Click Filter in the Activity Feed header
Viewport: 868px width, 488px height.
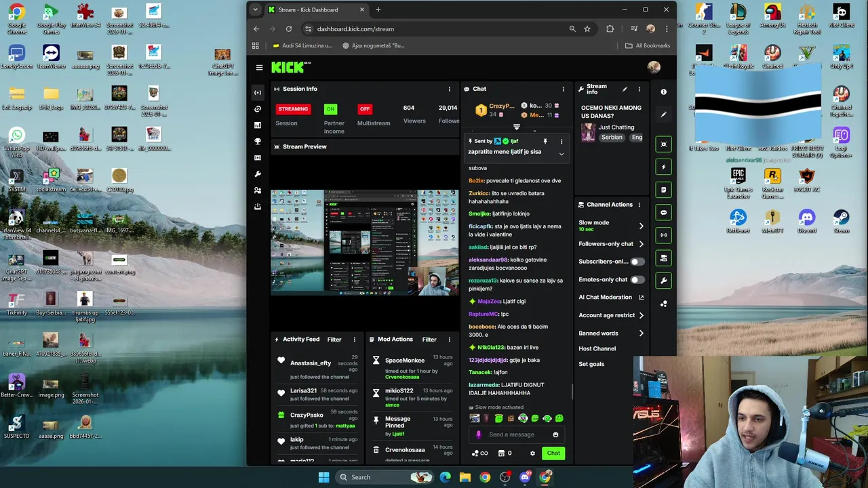point(334,340)
